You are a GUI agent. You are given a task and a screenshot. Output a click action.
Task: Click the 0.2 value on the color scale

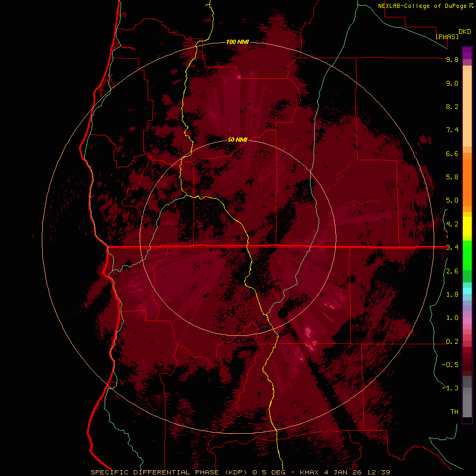coord(452,342)
